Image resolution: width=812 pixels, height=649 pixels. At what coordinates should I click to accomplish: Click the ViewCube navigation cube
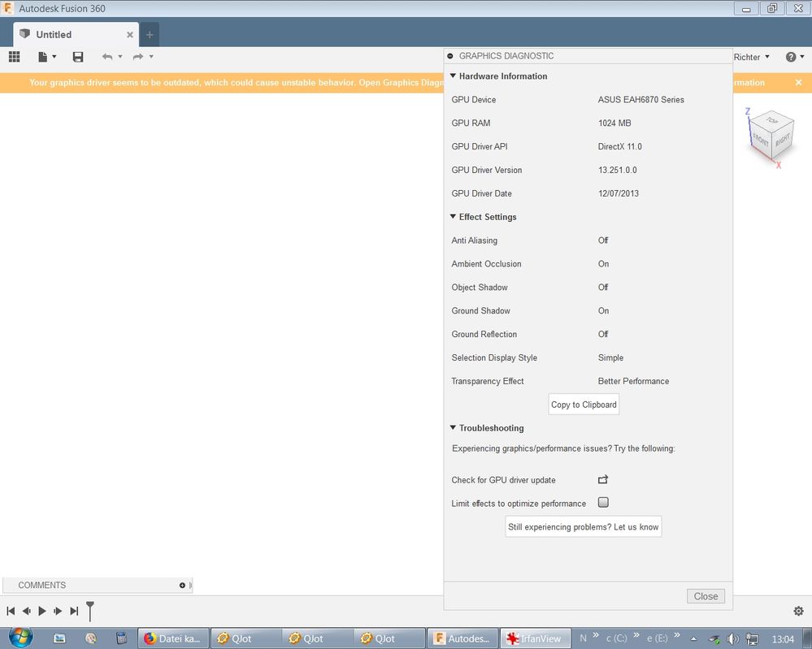pyautogui.click(x=771, y=137)
